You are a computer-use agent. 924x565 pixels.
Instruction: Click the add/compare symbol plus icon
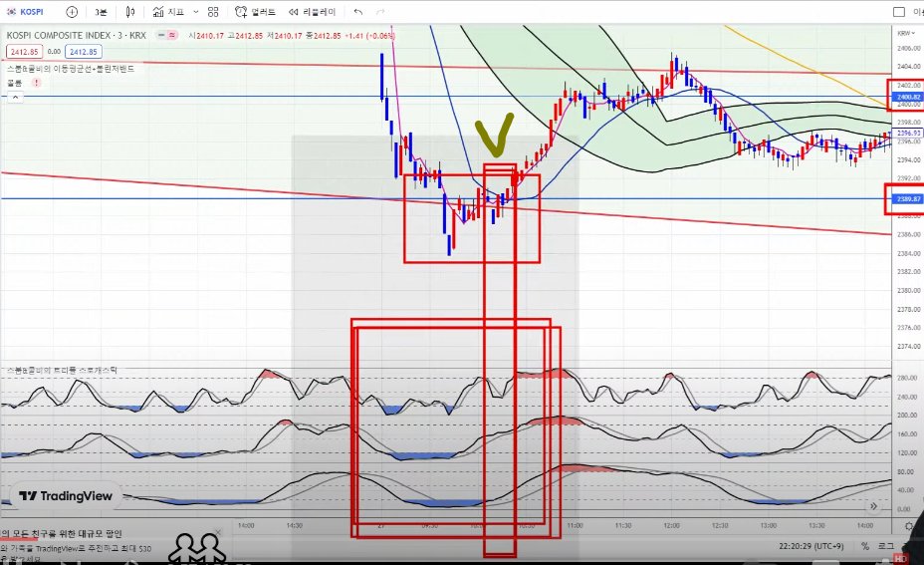coord(72,12)
